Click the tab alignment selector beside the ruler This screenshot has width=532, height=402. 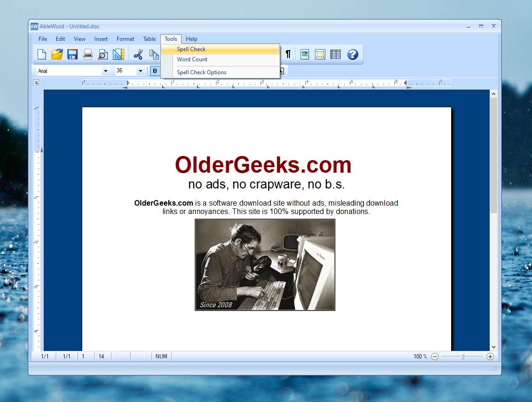click(x=37, y=82)
